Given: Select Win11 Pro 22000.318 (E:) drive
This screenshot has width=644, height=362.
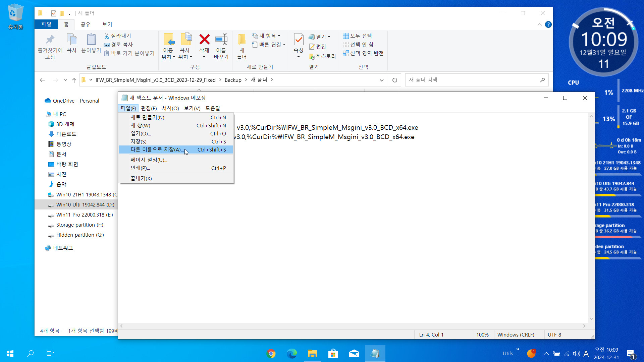Looking at the screenshot, I should (84, 215).
